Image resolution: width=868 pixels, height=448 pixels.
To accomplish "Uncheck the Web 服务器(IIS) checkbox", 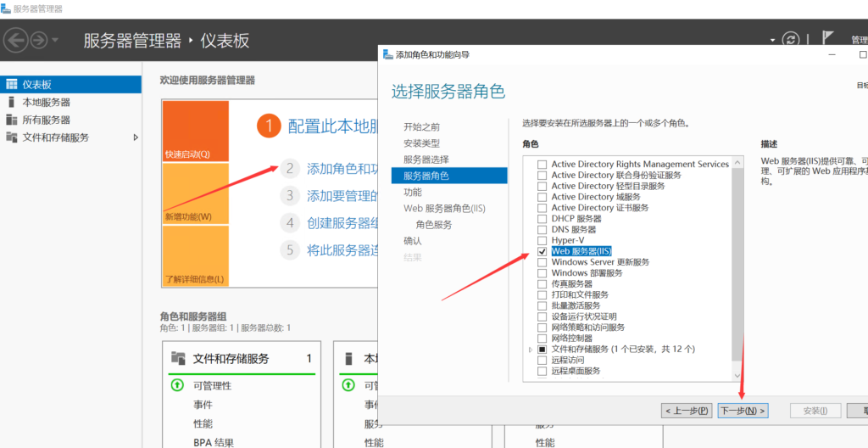I will coord(542,251).
